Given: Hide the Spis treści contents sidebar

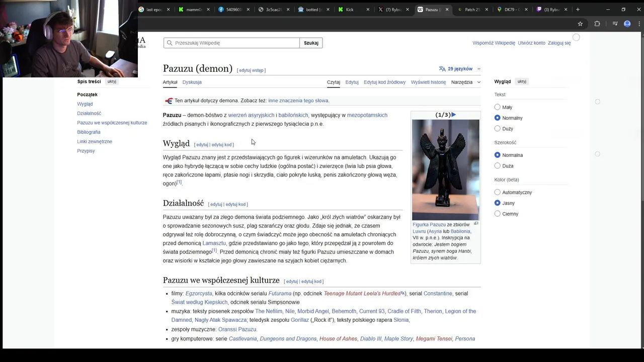Looking at the screenshot, I should point(112,81).
